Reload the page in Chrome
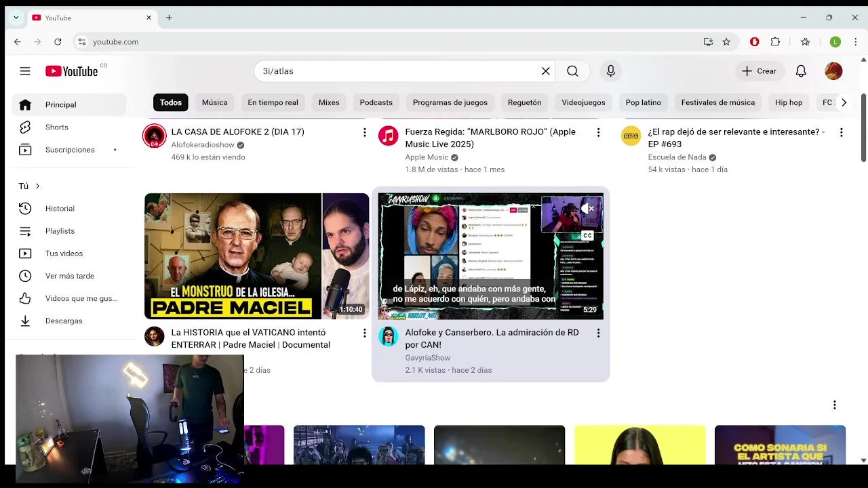 pyautogui.click(x=58, y=42)
